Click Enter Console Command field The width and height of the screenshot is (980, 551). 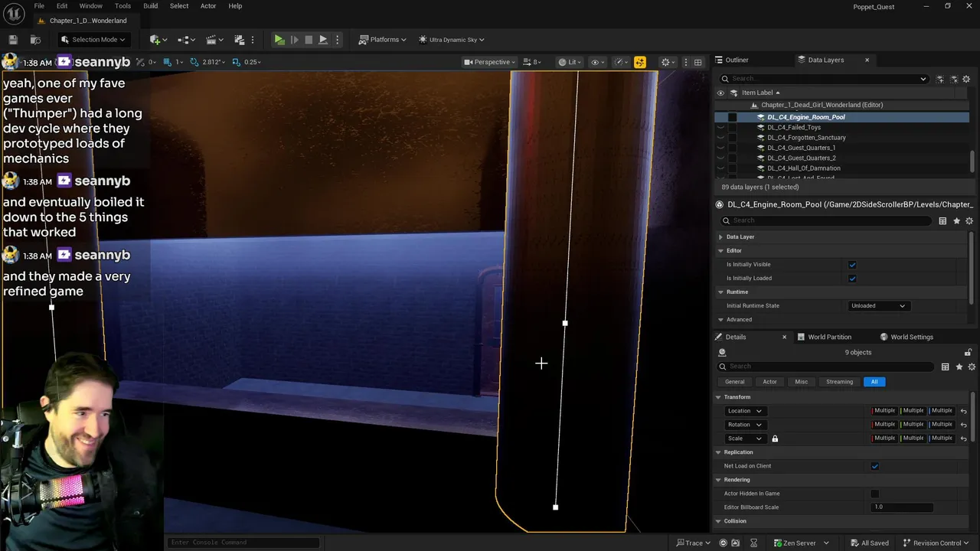(243, 543)
